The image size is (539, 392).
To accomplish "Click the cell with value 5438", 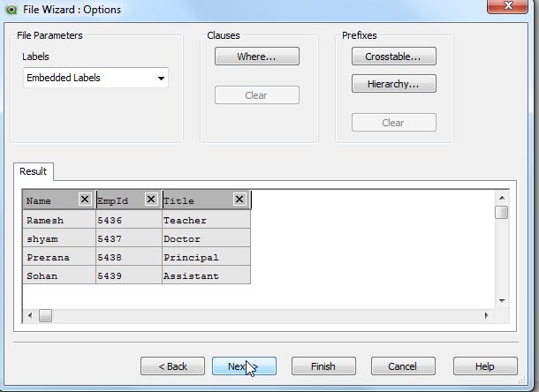I will coord(129,257).
